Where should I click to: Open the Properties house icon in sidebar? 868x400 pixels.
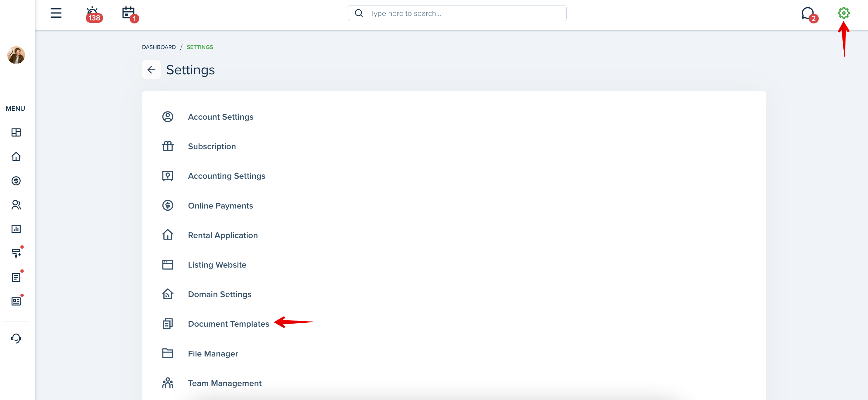(16, 156)
